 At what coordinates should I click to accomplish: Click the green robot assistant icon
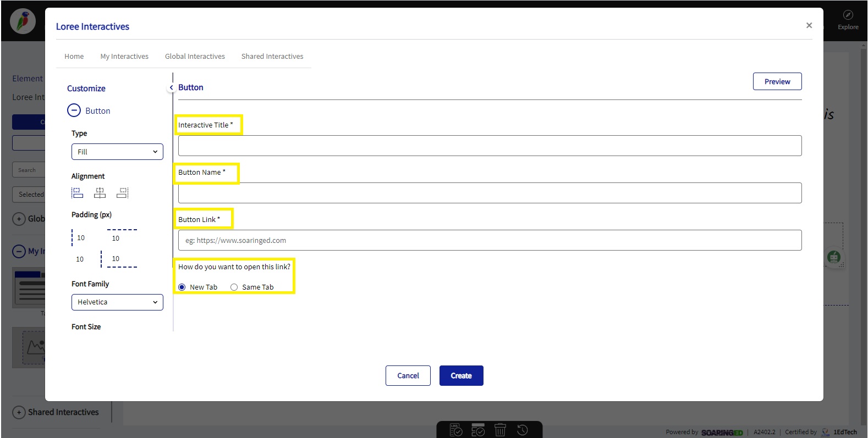point(834,257)
